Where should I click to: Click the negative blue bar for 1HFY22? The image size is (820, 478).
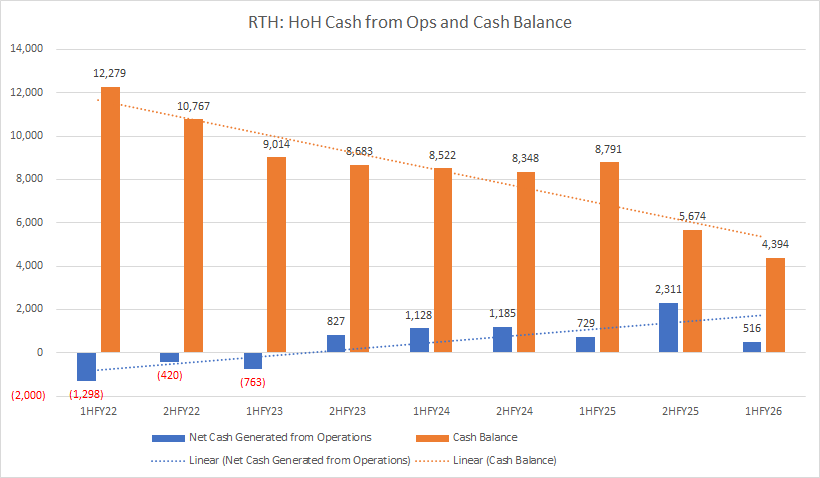pyautogui.click(x=86, y=366)
